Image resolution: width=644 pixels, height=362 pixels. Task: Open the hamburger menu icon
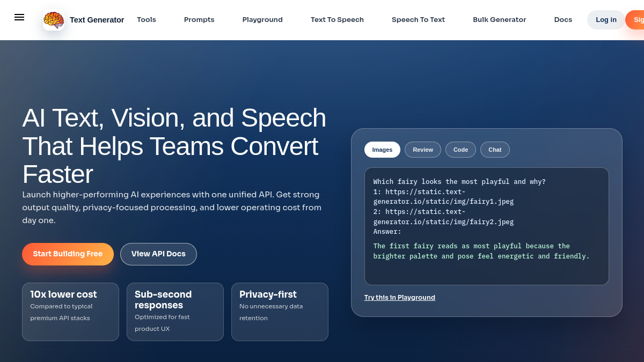point(19,17)
